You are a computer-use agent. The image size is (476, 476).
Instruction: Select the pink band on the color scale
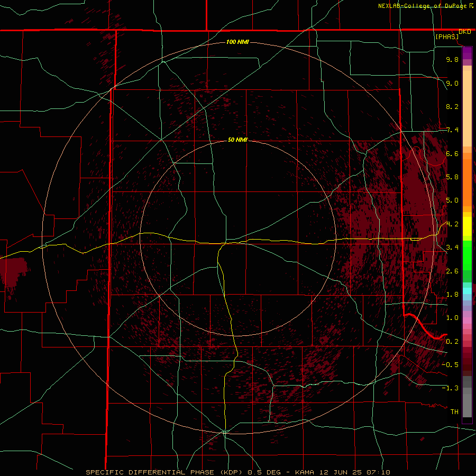pyautogui.click(x=467, y=321)
